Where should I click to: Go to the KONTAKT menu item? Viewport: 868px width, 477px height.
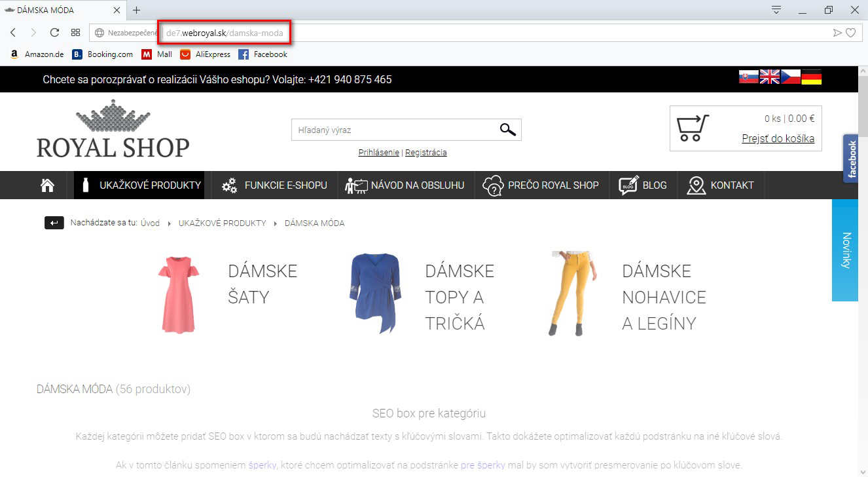click(721, 185)
